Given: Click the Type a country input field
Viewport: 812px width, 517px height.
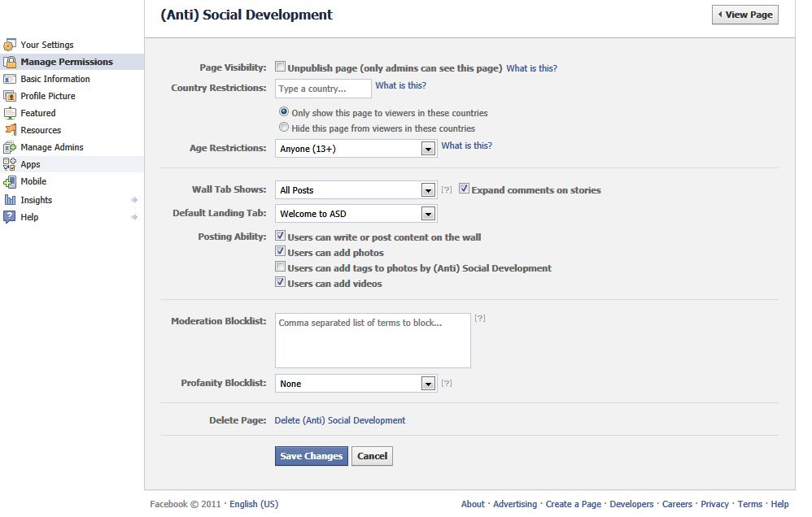Looking at the screenshot, I should coord(323,89).
